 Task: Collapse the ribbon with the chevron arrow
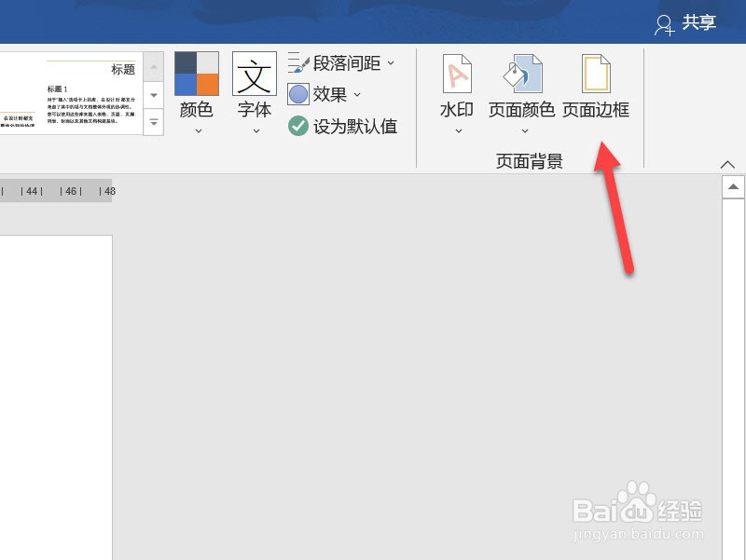728,164
